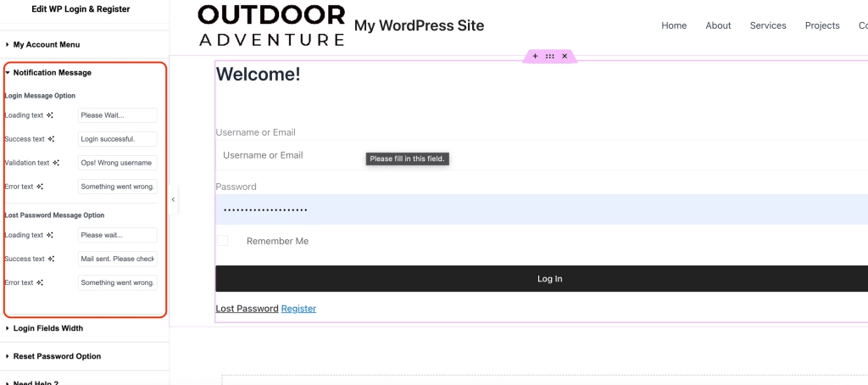Screen dimensions: 868x385
Task: Click AI sparkle icon beside Lost Password Success text
Action: pyautogui.click(x=52, y=259)
